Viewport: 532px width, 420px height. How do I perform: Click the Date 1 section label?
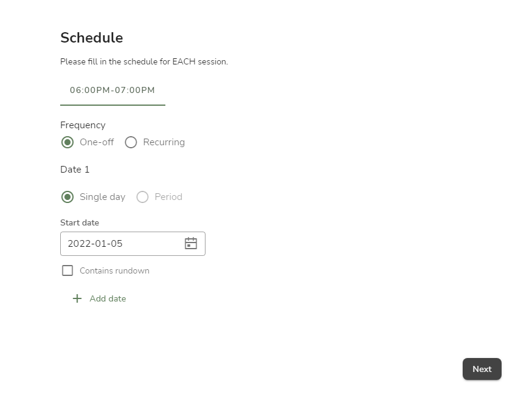[75, 170]
